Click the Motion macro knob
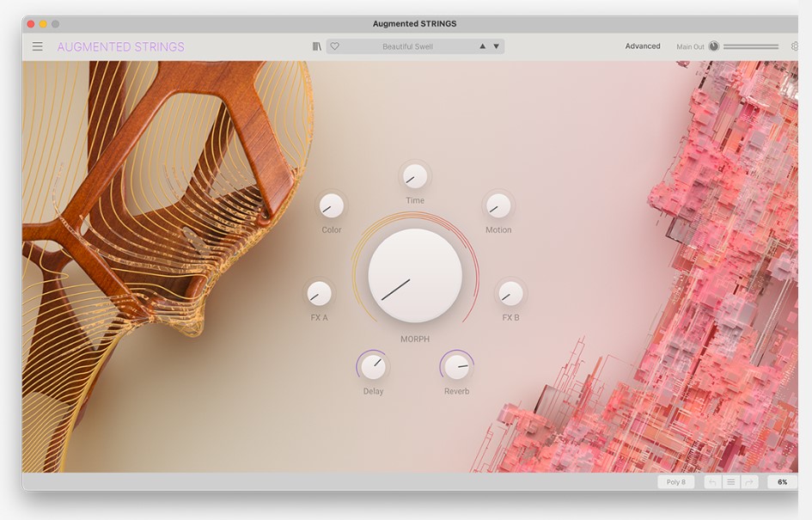The width and height of the screenshot is (812, 520). (498, 206)
